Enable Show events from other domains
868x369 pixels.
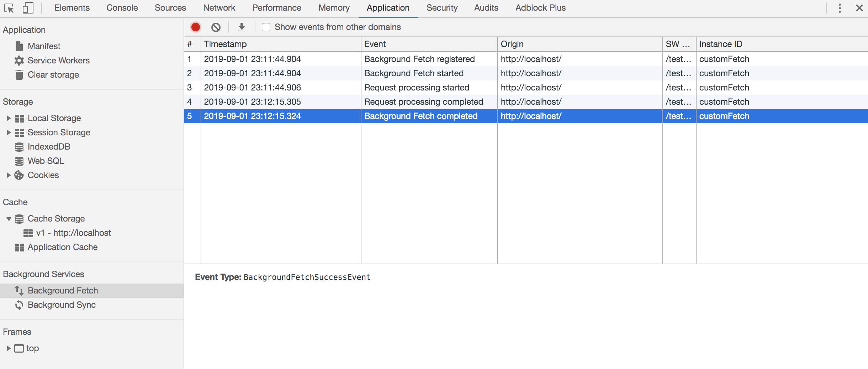pos(266,27)
